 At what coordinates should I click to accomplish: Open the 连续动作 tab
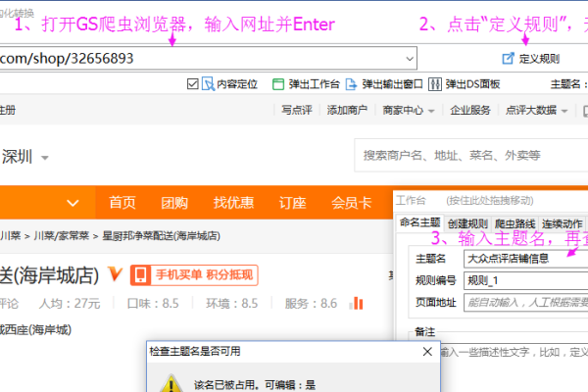coord(562,224)
